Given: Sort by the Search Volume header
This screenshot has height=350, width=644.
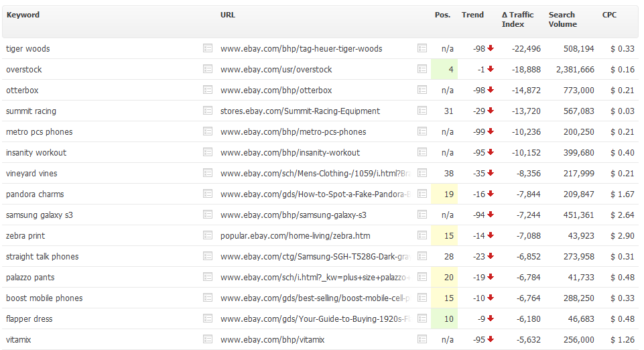Looking at the screenshot, I should (x=563, y=19).
